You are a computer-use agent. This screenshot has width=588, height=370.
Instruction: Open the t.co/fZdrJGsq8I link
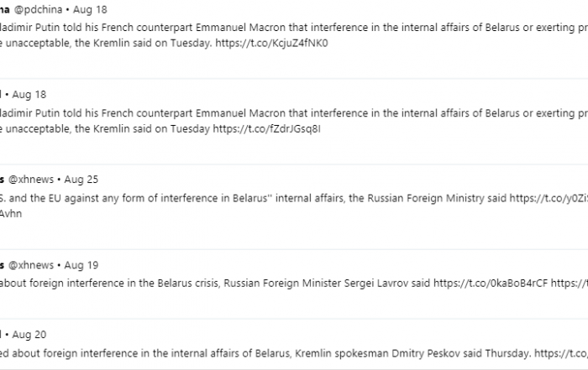[x=266, y=129]
